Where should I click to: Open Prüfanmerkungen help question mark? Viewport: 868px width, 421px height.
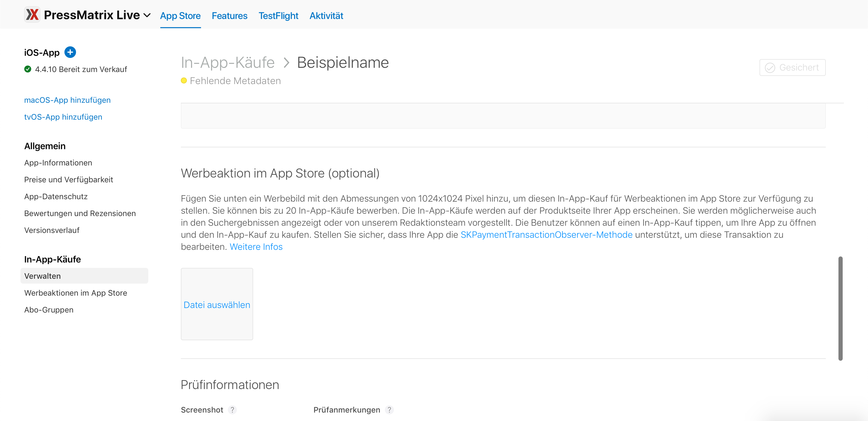(389, 410)
